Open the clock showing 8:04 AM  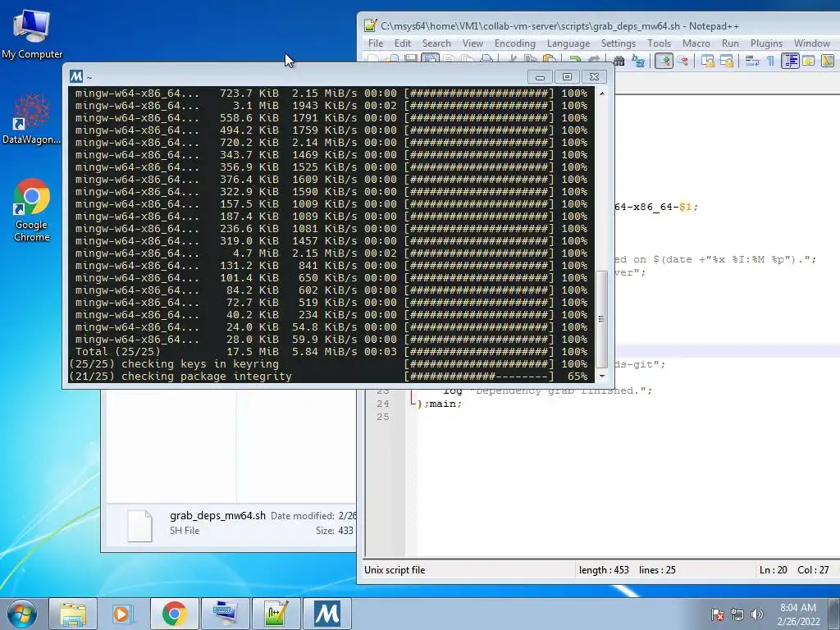click(798, 614)
